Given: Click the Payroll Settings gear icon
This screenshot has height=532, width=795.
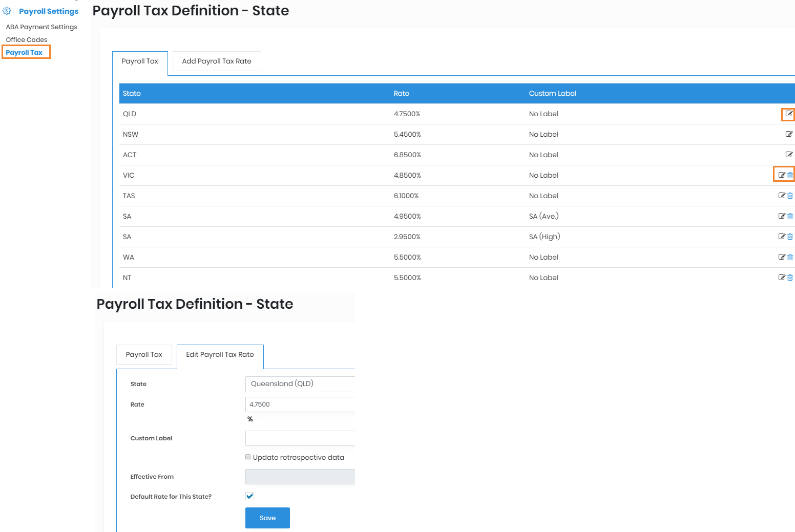Looking at the screenshot, I should point(7,11).
